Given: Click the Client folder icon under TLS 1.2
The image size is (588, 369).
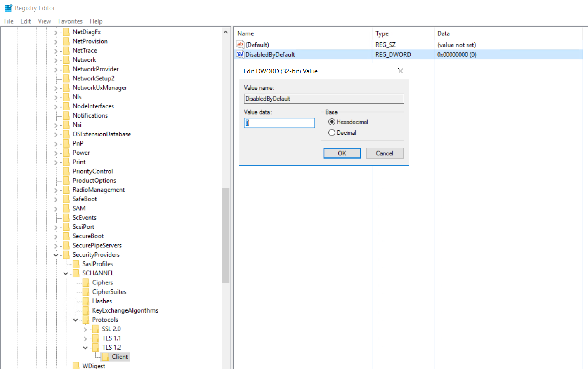Looking at the screenshot, I should (105, 357).
